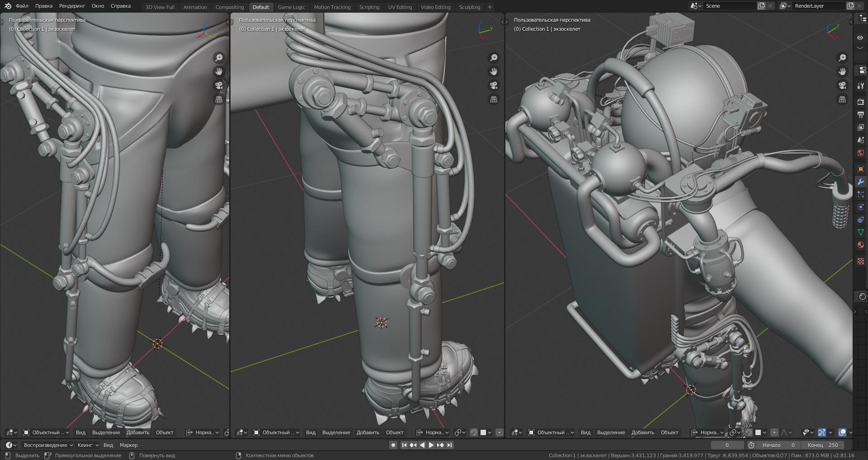Open the Blender logo menu
The height and width of the screenshot is (460, 868).
point(8,6)
